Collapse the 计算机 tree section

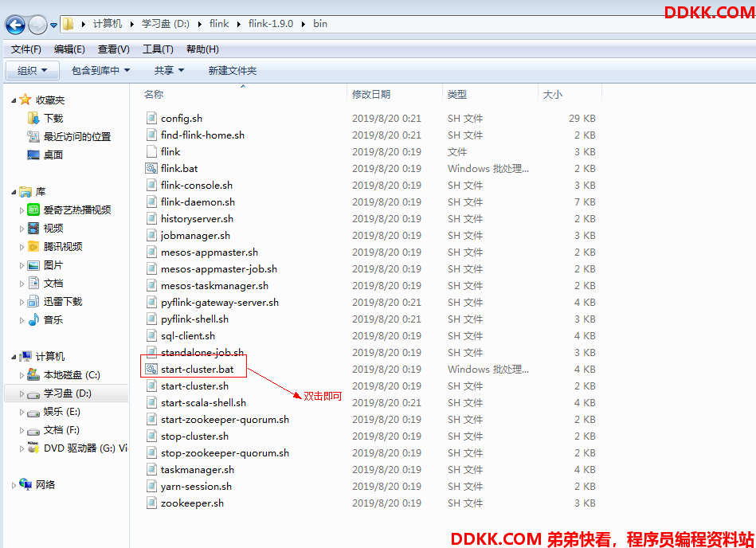[14, 357]
